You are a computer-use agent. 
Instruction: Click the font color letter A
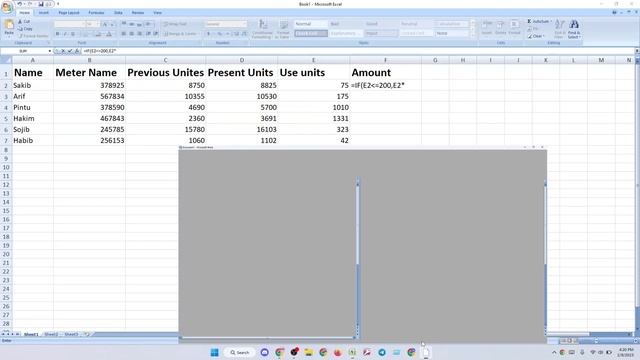pos(109,34)
